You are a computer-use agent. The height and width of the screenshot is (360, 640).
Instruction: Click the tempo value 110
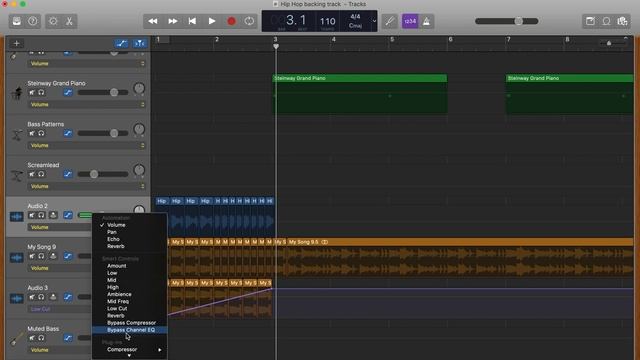(327, 21)
